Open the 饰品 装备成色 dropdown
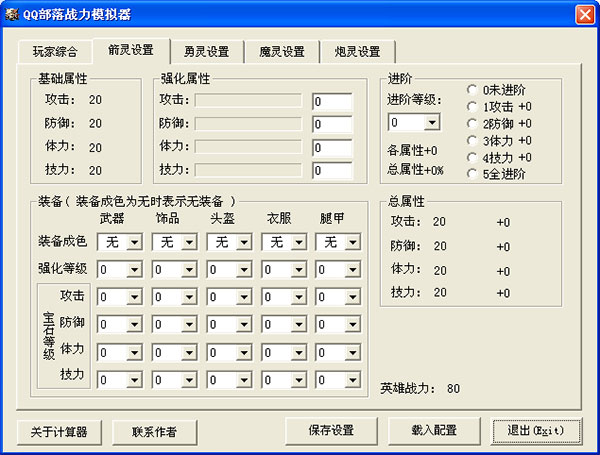This screenshot has height=455, width=600. pyautogui.click(x=174, y=242)
